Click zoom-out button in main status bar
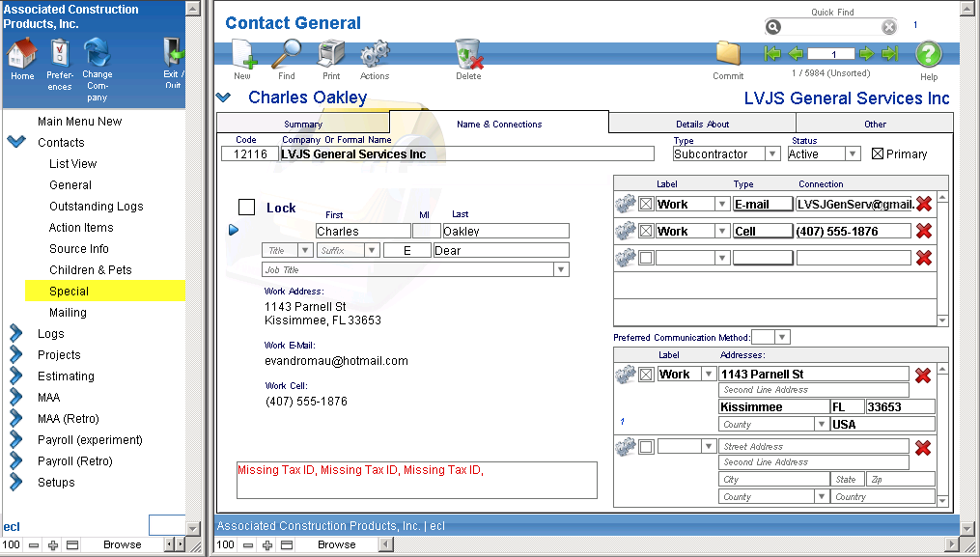The width and height of the screenshot is (980, 557). [x=248, y=544]
